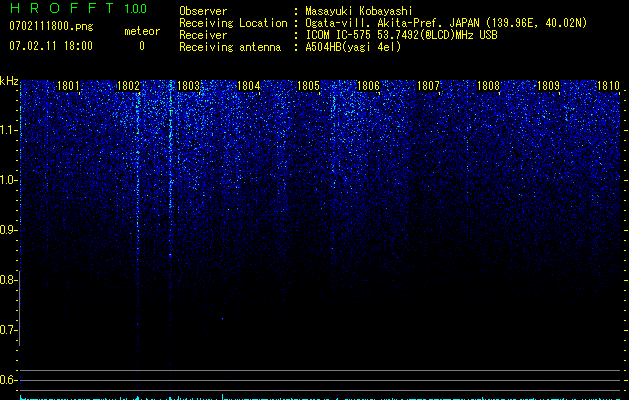
Task: Click the Observer name Masayuki Kobayashi
Action: [359, 11]
